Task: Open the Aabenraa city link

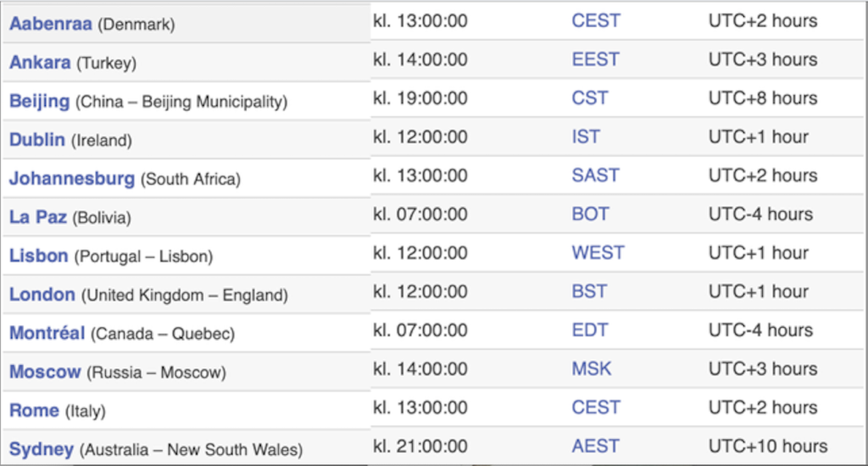Action: pos(50,24)
